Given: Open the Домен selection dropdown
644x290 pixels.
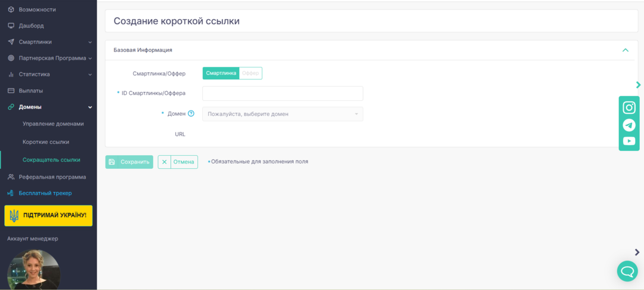Looking at the screenshot, I should click(x=283, y=114).
